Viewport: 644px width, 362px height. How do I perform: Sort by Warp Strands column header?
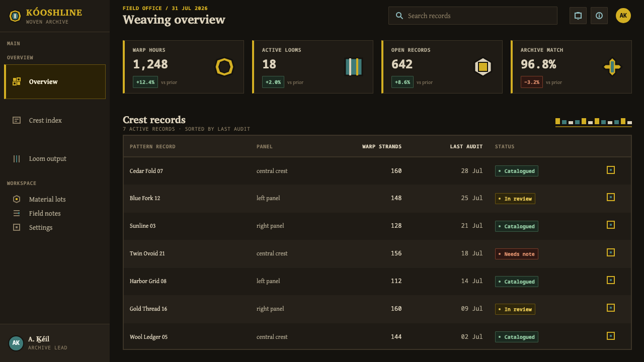(x=382, y=147)
